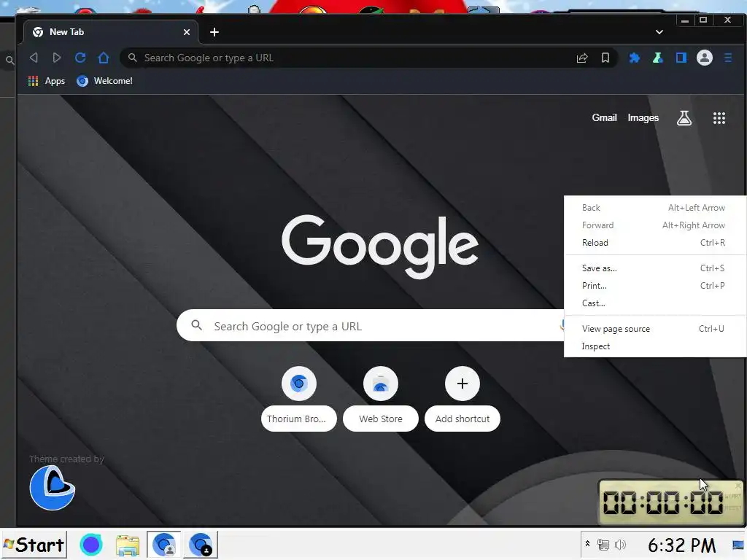
Task: Click the Add shortcut plus tile
Action: click(x=462, y=384)
